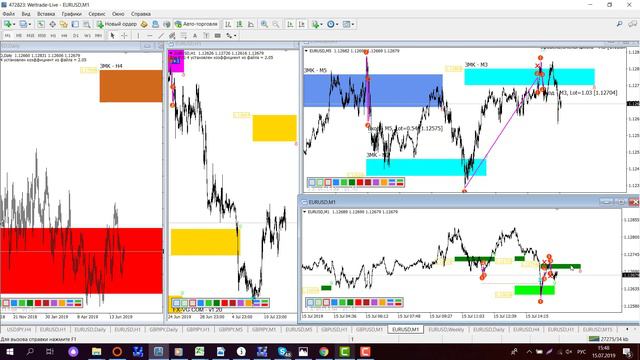Expand dropdown arrow beside new chart icon
This screenshot has height=360, width=640.
click(14, 24)
